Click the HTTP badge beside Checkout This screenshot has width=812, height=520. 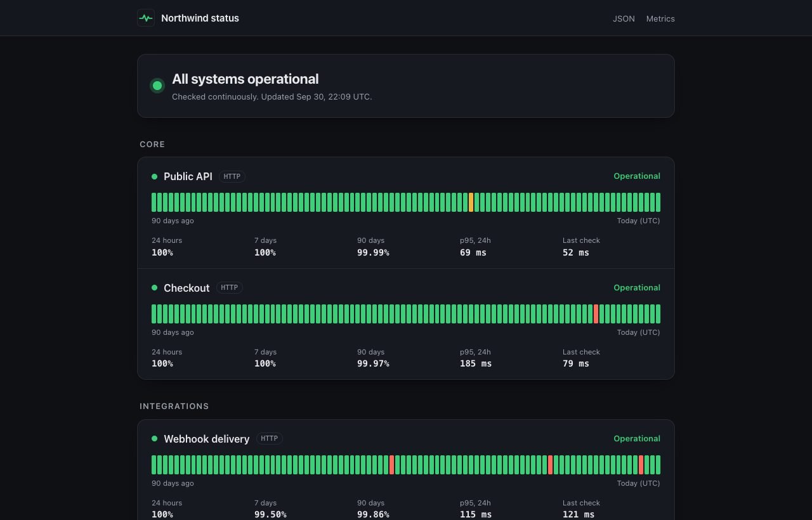click(230, 287)
